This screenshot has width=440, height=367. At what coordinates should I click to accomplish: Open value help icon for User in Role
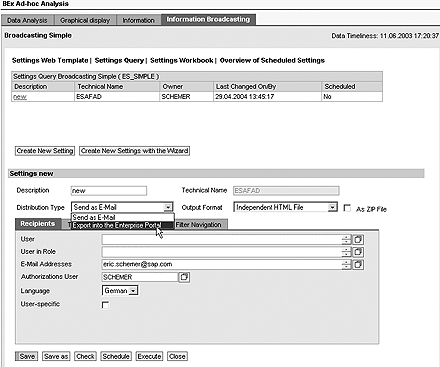(358, 252)
